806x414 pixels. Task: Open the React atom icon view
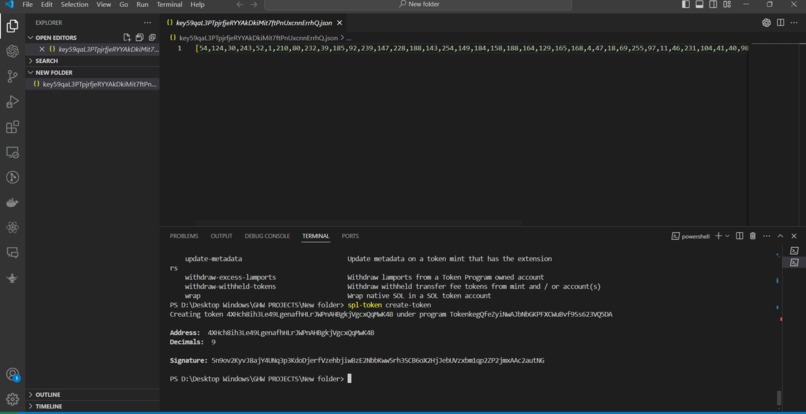12,227
